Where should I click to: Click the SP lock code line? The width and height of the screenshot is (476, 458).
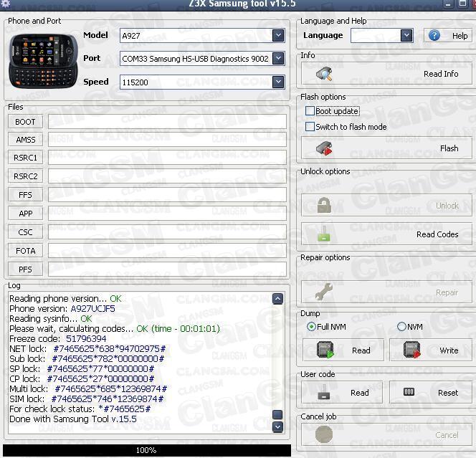(x=82, y=369)
